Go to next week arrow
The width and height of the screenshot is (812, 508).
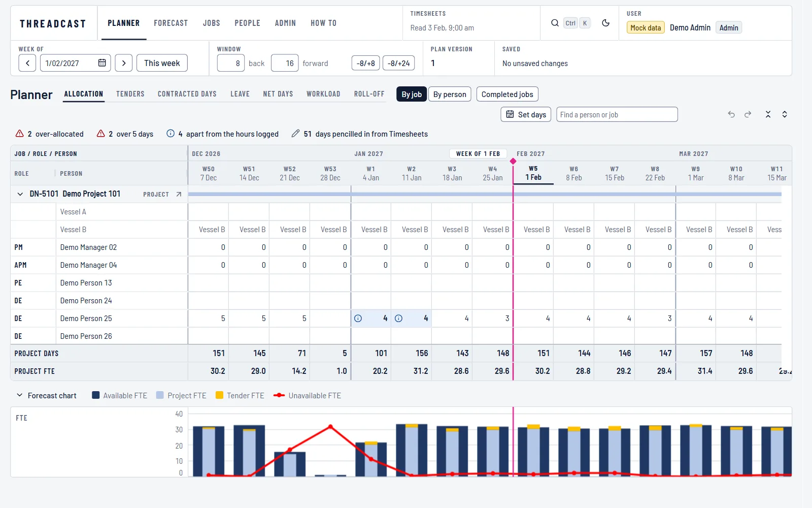124,63
